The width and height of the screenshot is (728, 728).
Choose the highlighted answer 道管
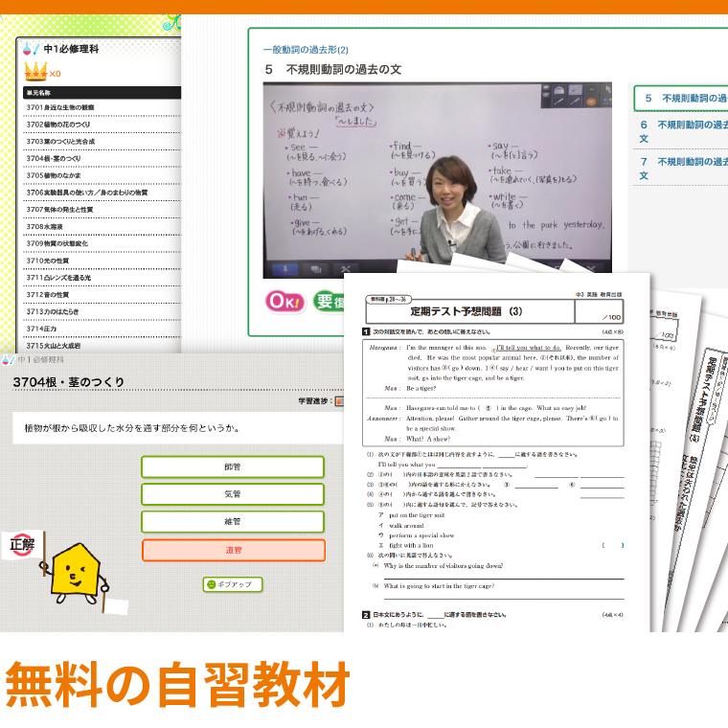[x=233, y=550]
